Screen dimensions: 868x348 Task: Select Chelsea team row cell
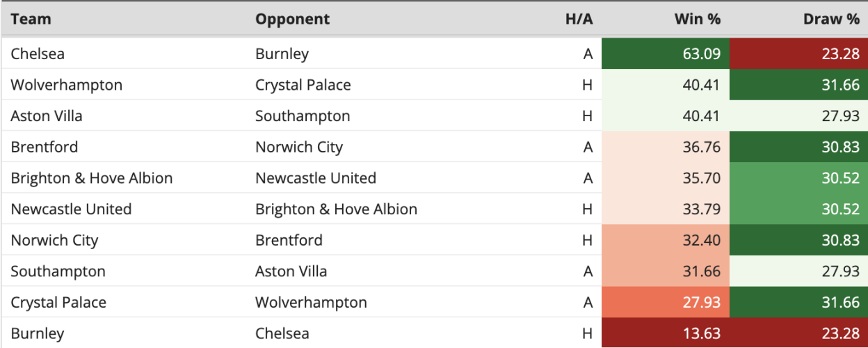(38, 54)
